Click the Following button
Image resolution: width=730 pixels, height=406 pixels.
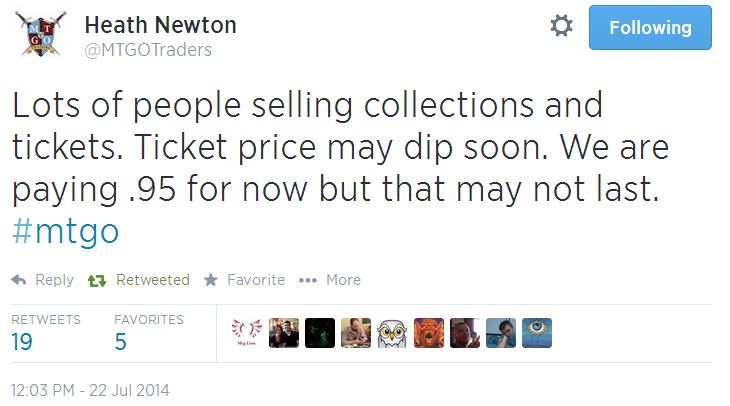click(650, 27)
